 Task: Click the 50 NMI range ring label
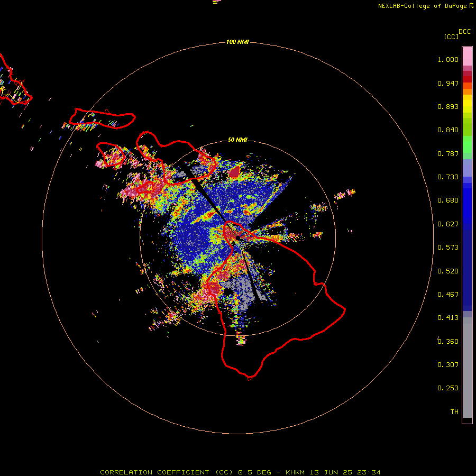coord(237,140)
